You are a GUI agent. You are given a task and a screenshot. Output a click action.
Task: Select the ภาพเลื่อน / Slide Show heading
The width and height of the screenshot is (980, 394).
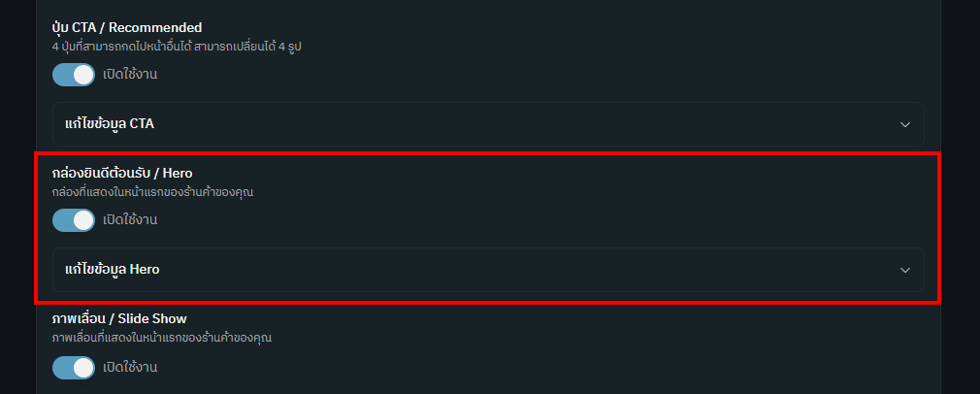118,318
